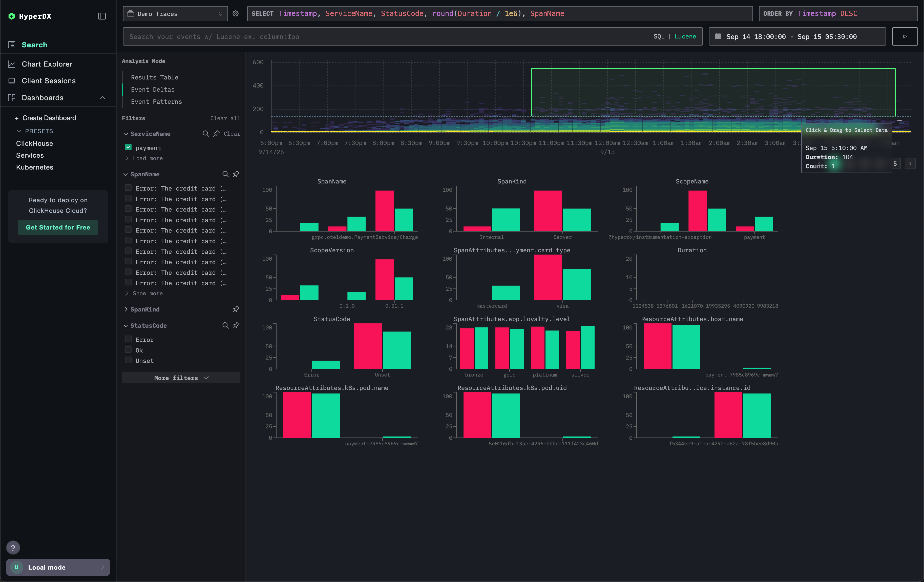Image resolution: width=924 pixels, height=582 pixels.
Task: Search ServiceName filter values magnifier icon
Action: pyautogui.click(x=206, y=134)
